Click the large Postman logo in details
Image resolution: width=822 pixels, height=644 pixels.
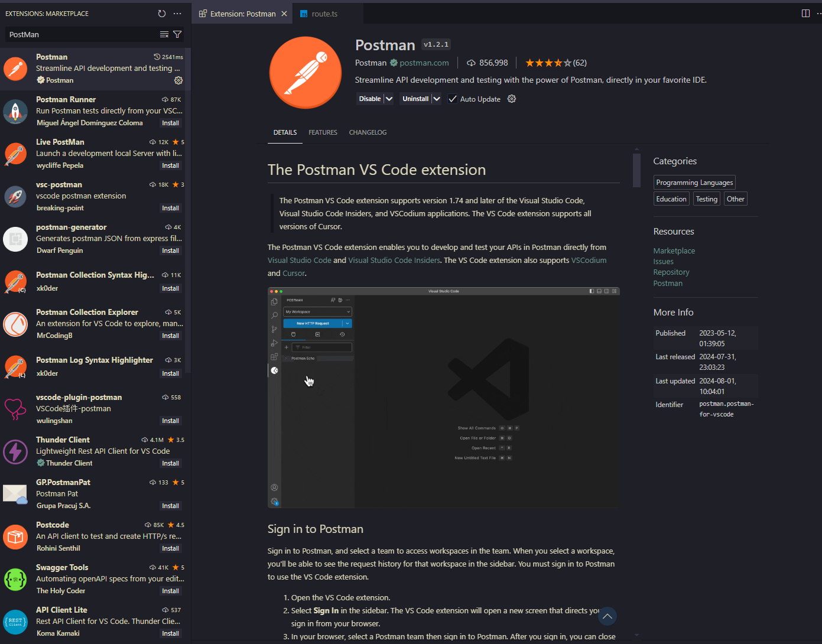[x=306, y=73]
